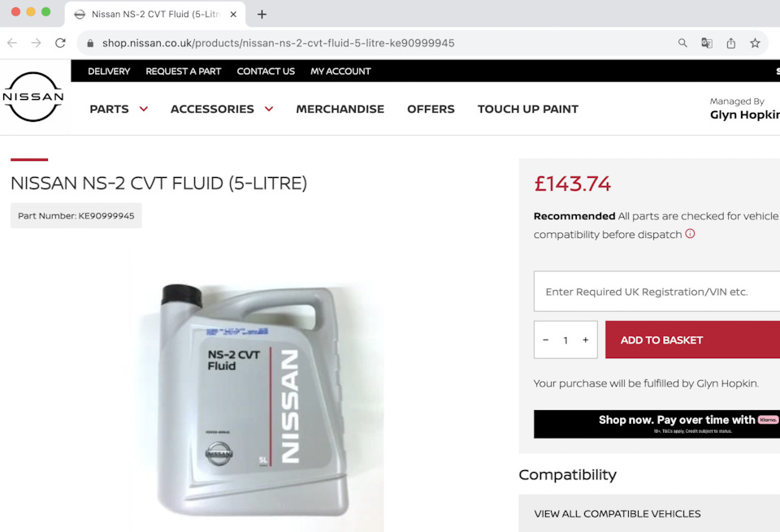Go back using the back arrow
This screenshot has width=780, height=532.
pos(12,43)
